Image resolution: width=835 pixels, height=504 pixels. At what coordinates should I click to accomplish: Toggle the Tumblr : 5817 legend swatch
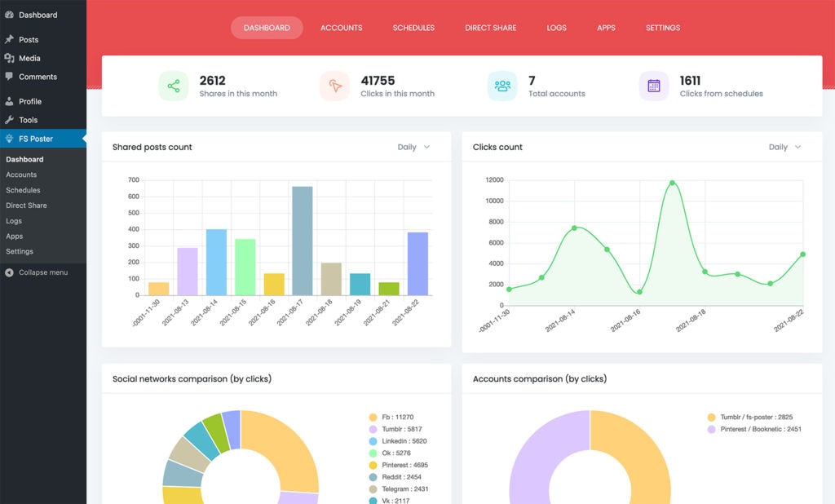point(373,430)
